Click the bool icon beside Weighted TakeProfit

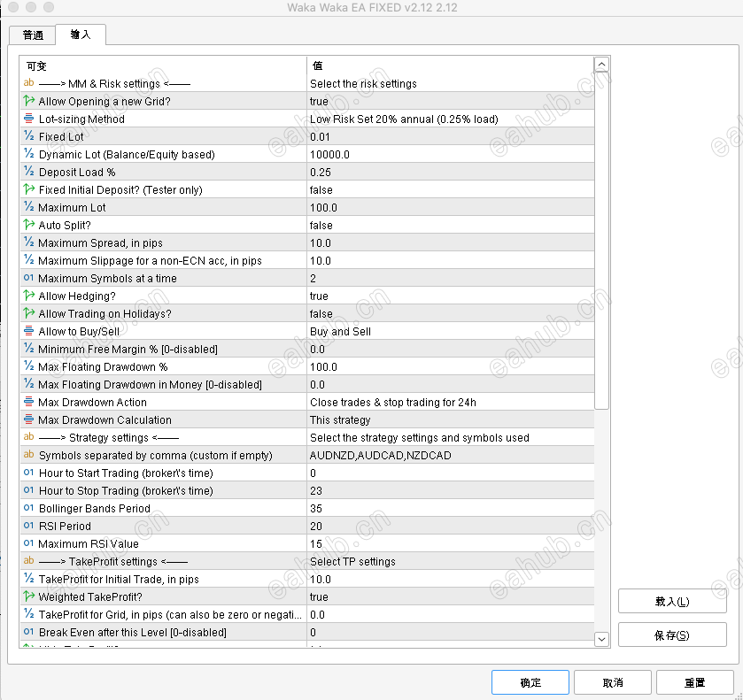tap(29, 596)
